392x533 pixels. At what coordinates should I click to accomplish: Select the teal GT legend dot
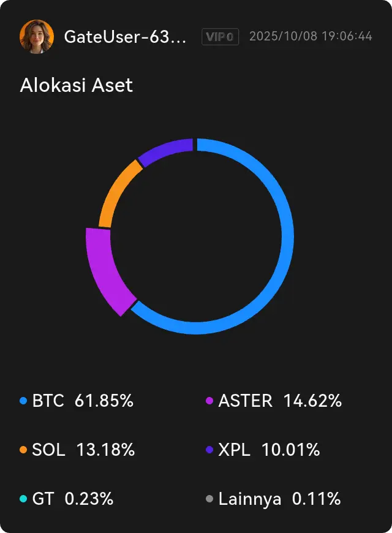(x=23, y=499)
